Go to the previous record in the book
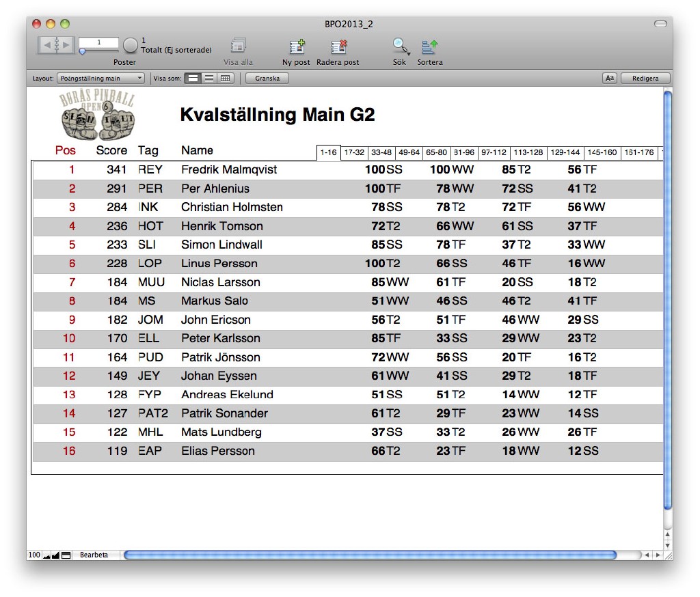Screen dimensions: 700x597 pyautogui.click(x=46, y=44)
